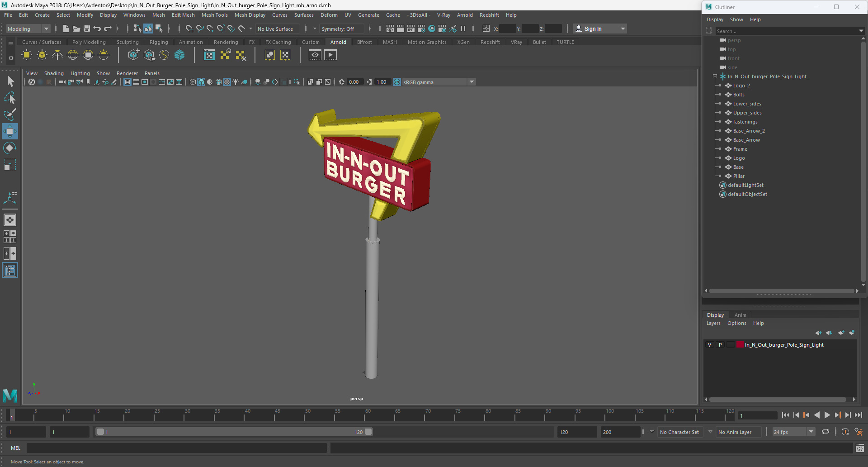Open Layers menu in layer editor
This screenshot has height=467, width=868.
click(x=713, y=323)
